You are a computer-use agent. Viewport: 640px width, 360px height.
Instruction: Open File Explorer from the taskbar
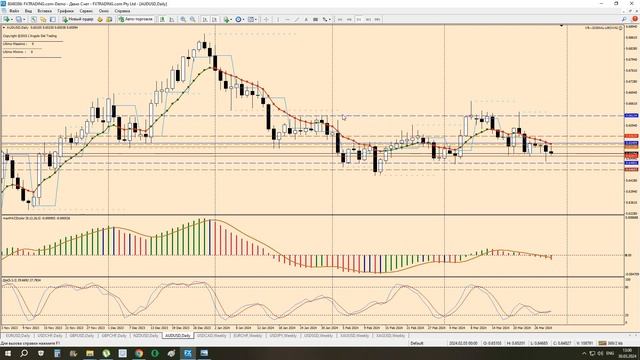(90, 353)
